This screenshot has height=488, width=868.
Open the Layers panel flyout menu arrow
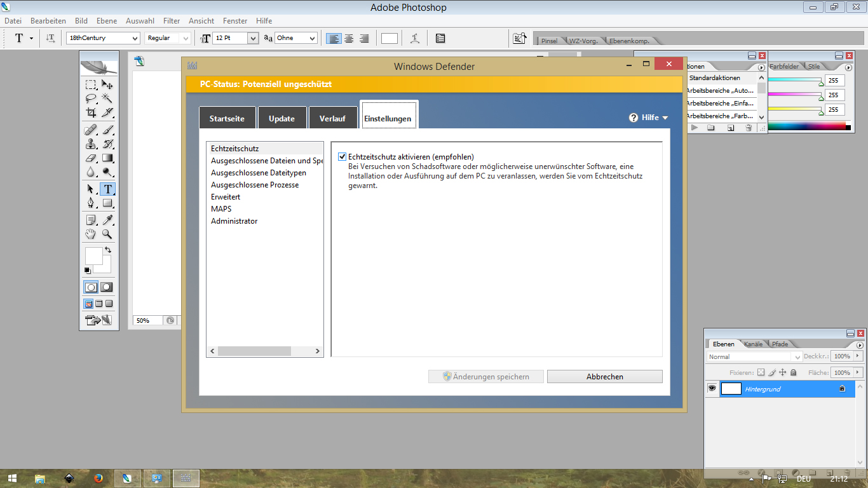[859, 344]
